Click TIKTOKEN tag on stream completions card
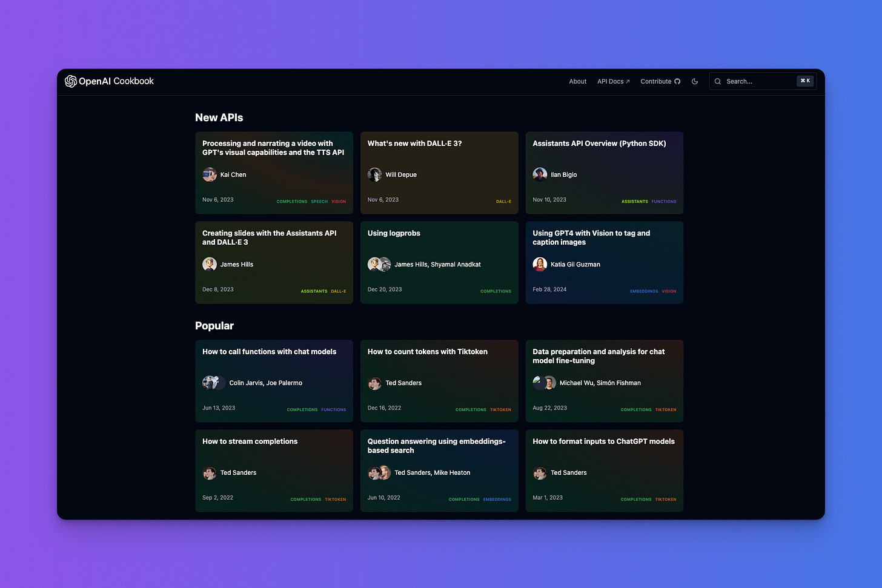The height and width of the screenshot is (588, 882). click(x=336, y=500)
